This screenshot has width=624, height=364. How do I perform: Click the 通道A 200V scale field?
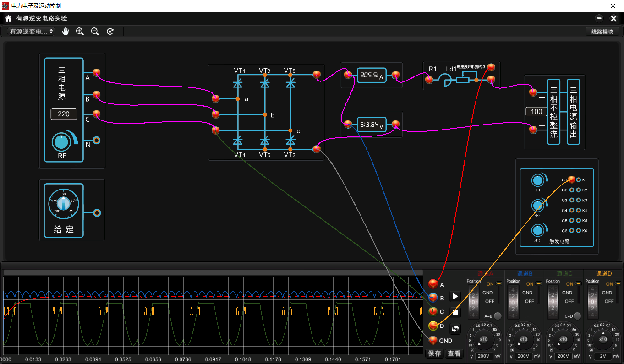(484, 356)
